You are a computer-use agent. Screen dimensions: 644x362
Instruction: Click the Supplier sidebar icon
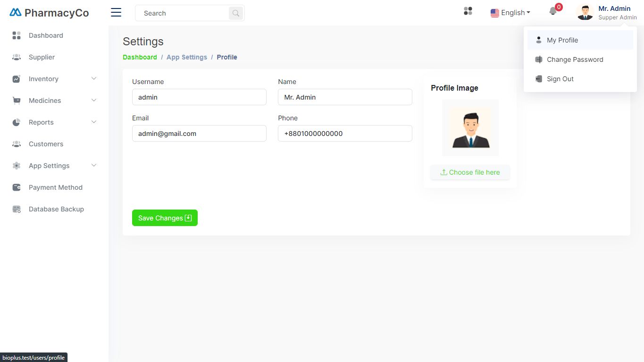click(17, 57)
